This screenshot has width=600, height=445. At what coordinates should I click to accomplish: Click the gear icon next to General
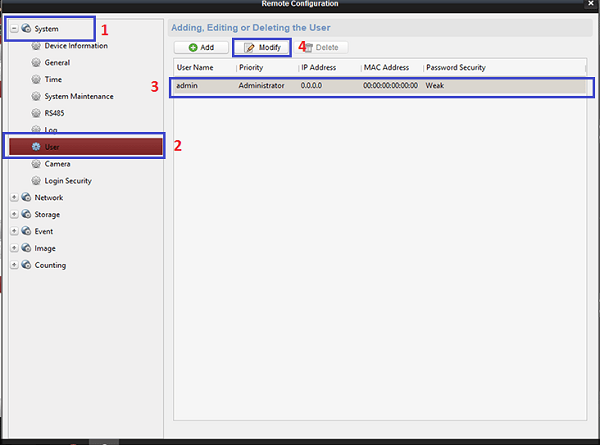click(x=36, y=63)
